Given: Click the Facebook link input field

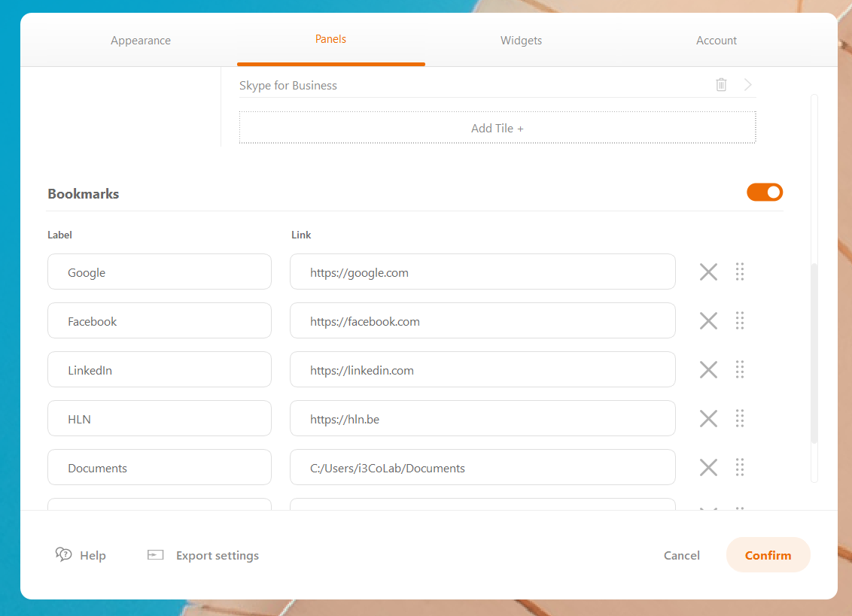Looking at the screenshot, I should [x=482, y=321].
